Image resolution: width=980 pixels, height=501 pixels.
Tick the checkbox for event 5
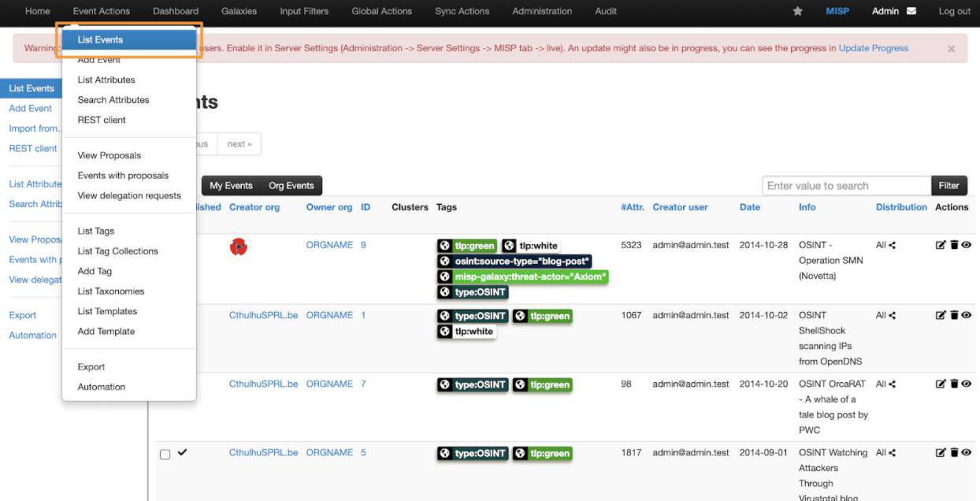165,455
